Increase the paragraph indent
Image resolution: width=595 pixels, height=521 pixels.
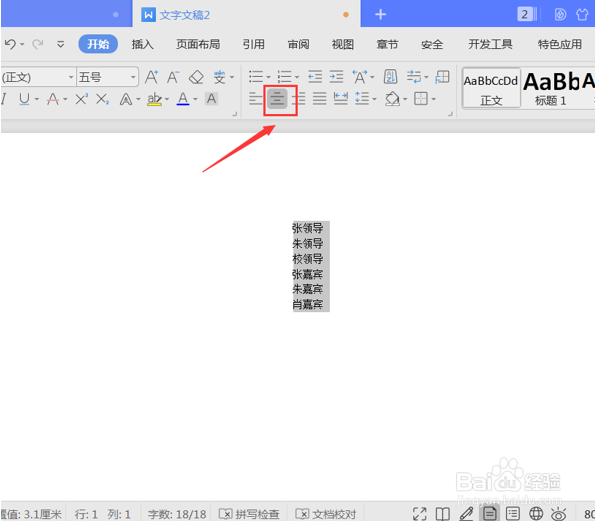336,77
